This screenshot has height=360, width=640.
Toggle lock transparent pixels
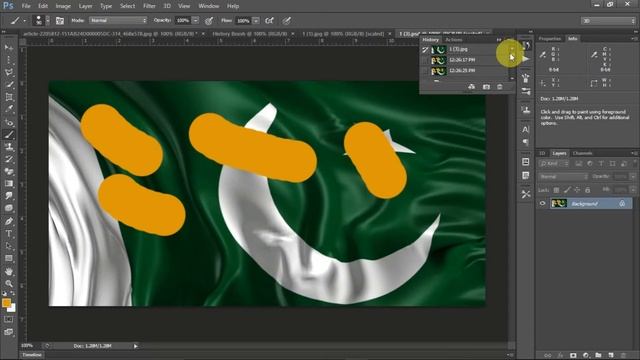tap(556, 190)
